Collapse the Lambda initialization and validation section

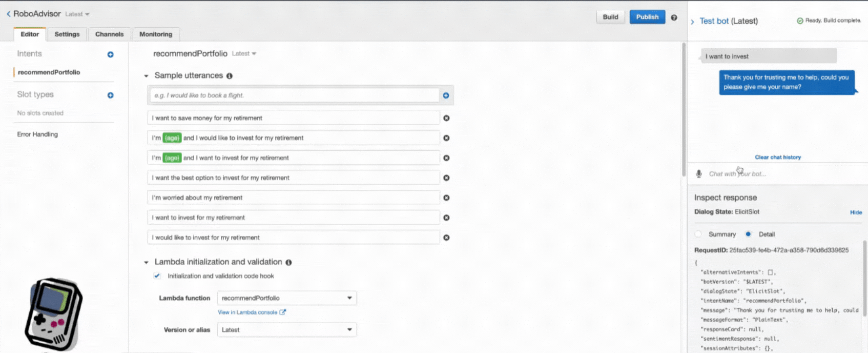147,262
